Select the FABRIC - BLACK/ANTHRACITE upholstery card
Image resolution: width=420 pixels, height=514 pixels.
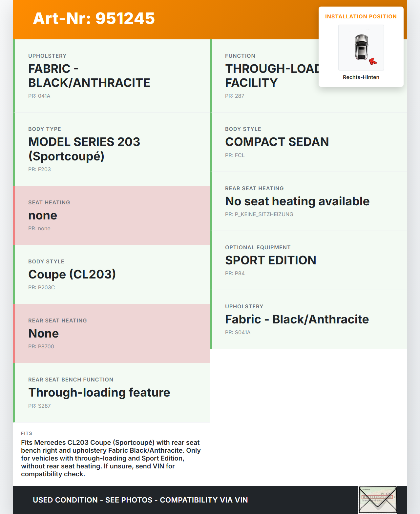[x=112, y=76]
